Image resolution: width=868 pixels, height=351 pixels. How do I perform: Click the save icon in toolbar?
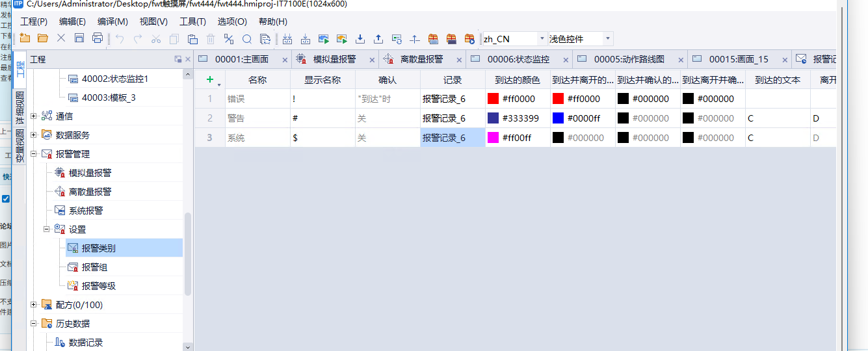pos(79,38)
